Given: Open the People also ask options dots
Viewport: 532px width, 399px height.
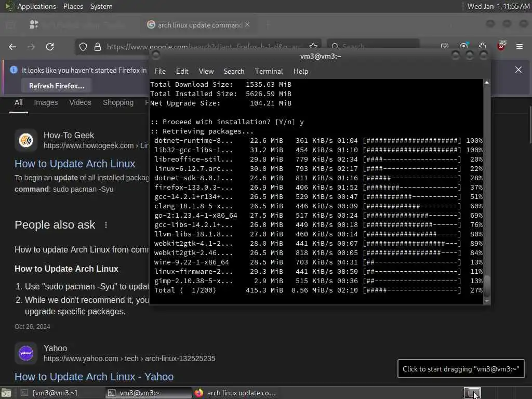Looking at the screenshot, I should 106,225.
